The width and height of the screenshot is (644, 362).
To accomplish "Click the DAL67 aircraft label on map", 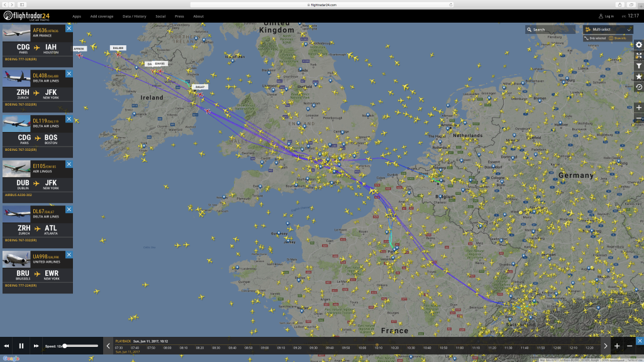I will [199, 87].
